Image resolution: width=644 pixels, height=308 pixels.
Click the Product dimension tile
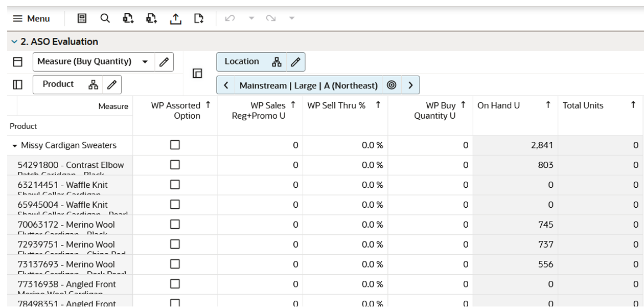coord(58,84)
